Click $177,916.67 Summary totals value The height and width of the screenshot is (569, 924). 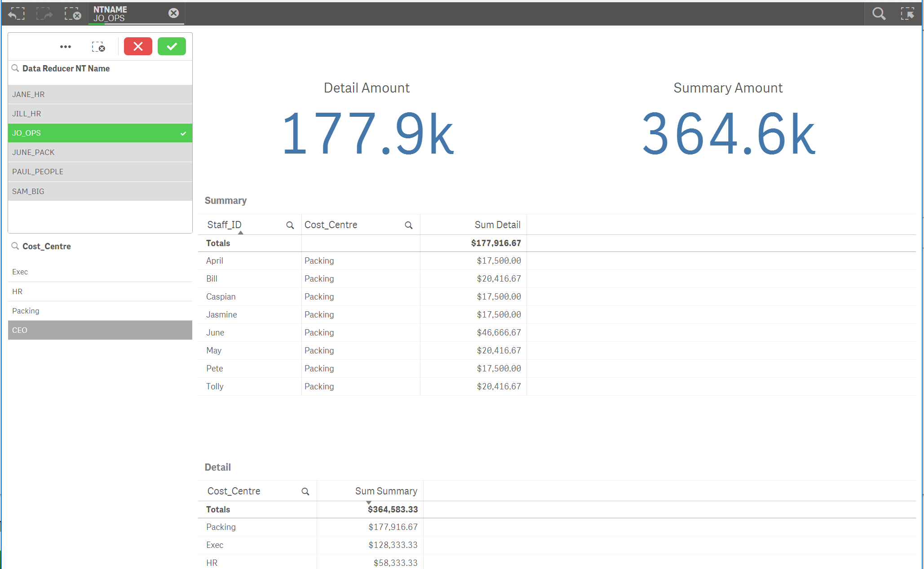click(496, 243)
